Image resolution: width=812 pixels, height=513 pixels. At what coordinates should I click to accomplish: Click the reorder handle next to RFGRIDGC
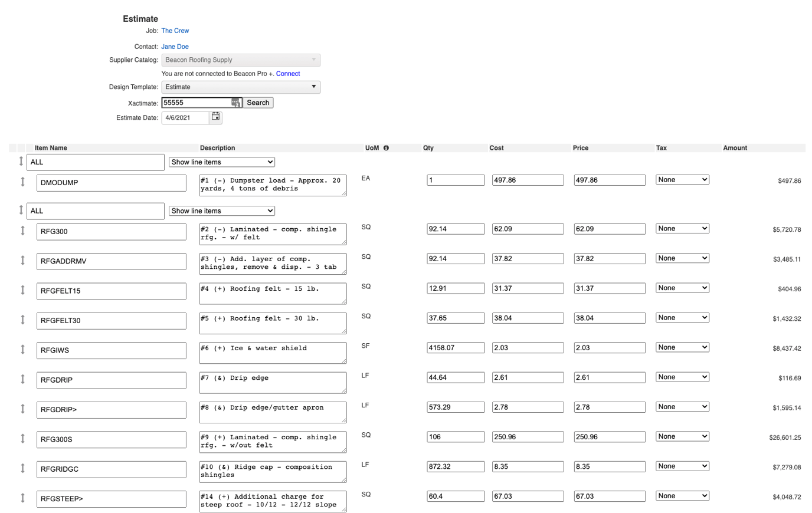click(x=22, y=469)
